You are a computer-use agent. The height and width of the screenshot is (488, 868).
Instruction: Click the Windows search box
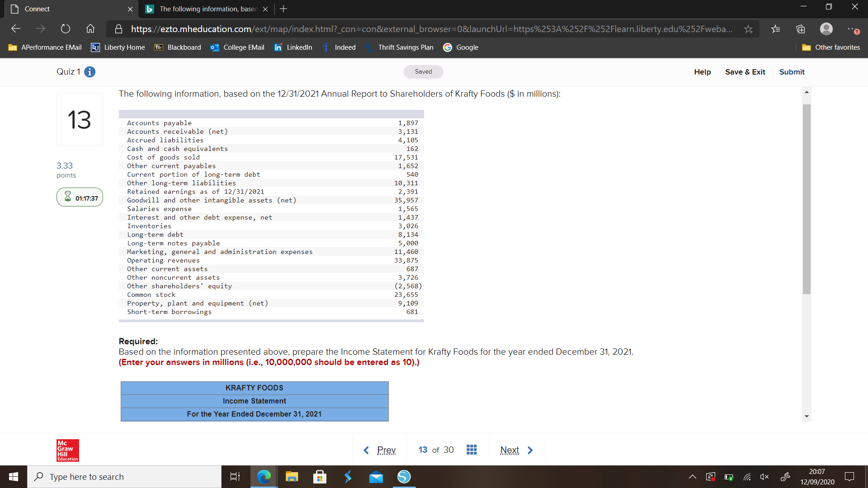(x=124, y=477)
